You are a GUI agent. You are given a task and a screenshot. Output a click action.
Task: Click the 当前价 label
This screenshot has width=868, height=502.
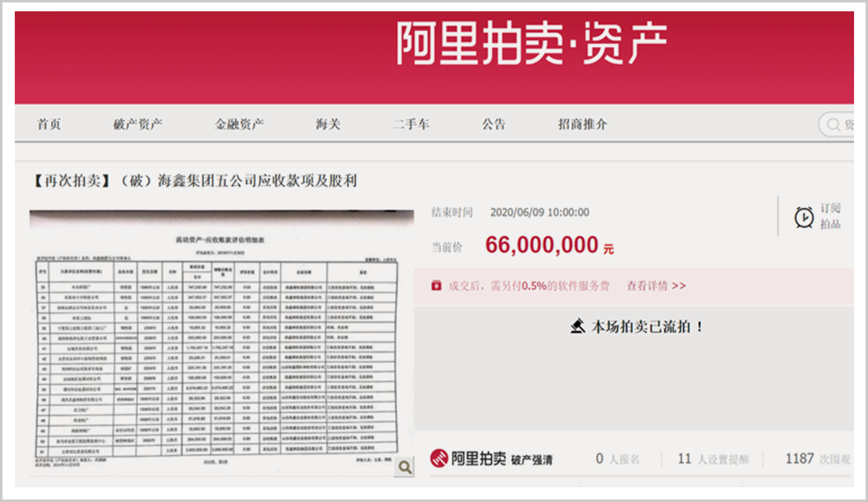(447, 248)
